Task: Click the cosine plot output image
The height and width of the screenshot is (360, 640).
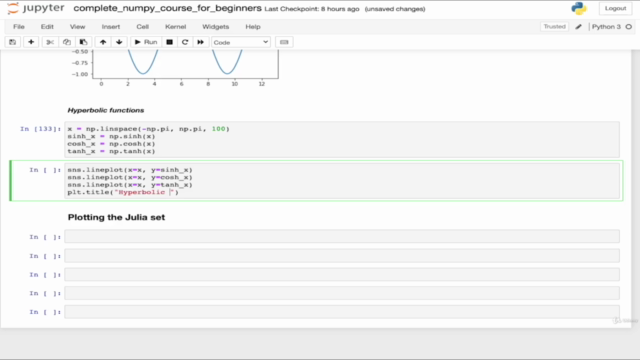Action: pyautogui.click(x=176, y=68)
